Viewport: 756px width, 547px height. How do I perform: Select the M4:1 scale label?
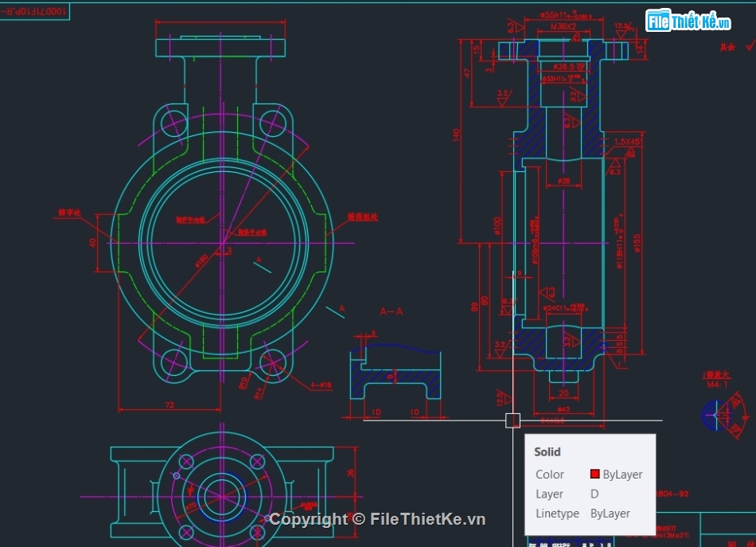coord(718,385)
